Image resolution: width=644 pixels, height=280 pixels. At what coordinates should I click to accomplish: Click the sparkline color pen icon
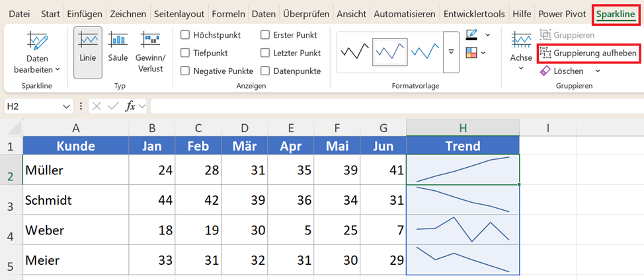click(x=472, y=34)
